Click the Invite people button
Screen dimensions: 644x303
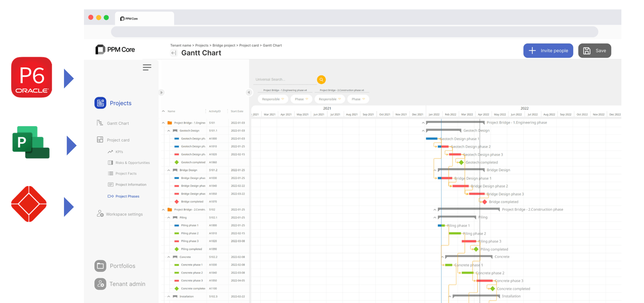coord(548,51)
